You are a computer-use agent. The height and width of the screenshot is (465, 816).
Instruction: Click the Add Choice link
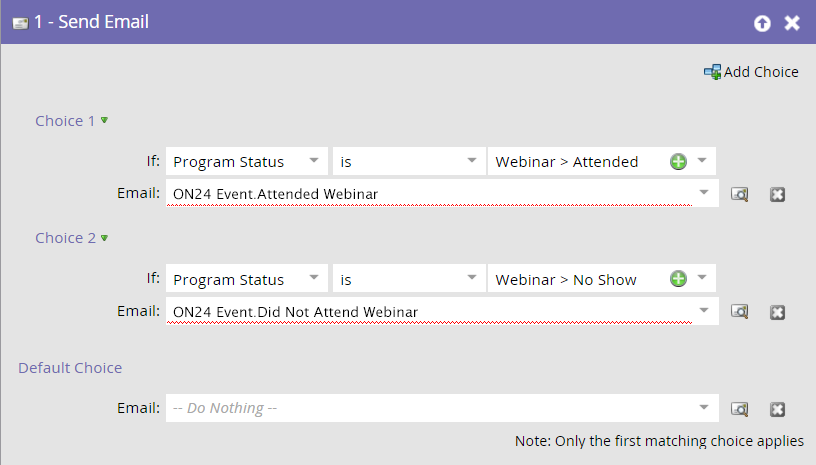tap(761, 72)
